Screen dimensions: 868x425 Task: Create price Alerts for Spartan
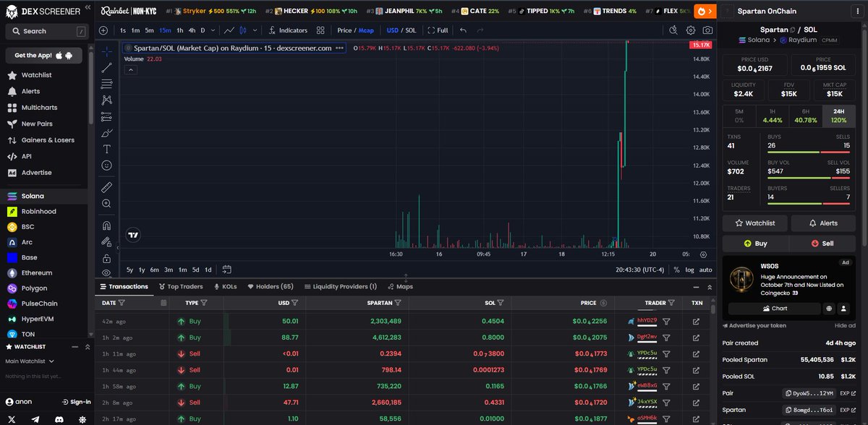[823, 223]
